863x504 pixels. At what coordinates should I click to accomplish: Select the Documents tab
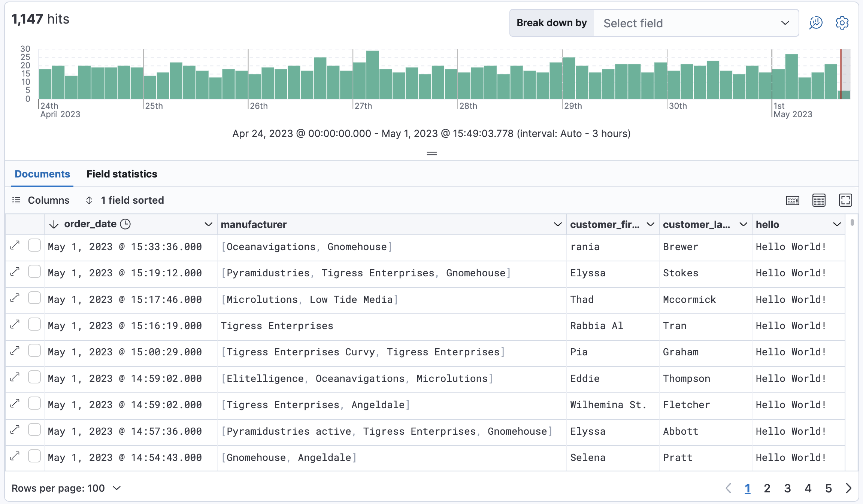pos(42,174)
